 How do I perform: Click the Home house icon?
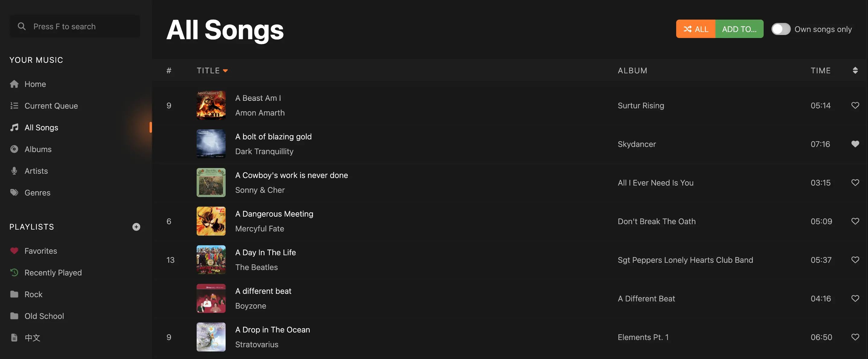pos(14,84)
